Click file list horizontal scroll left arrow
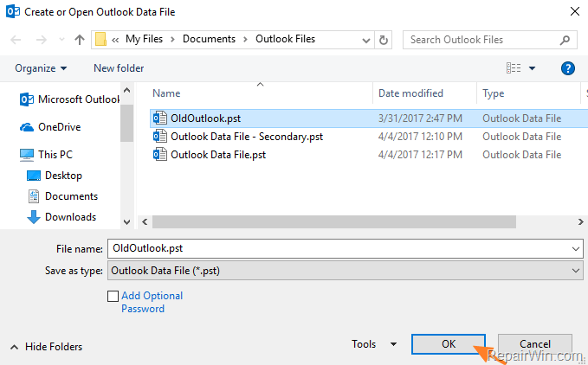This screenshot has width=588, height=365. pyautogui.click(x=145, y=222)
